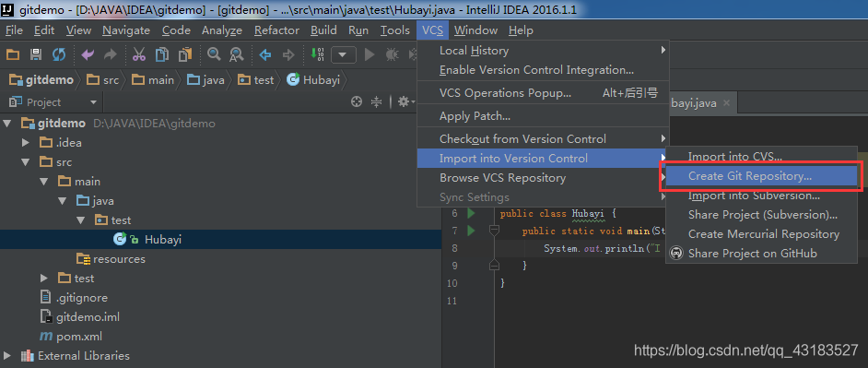Click the Synchronize refresh icon
The height and width of the screenshot is (368, 868).
coord(59,54)
